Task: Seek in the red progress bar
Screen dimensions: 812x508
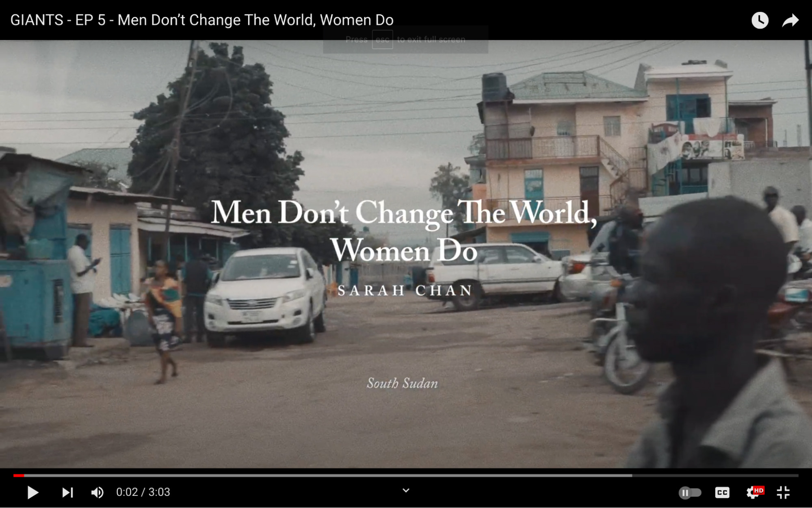Action: click(19, 475)
